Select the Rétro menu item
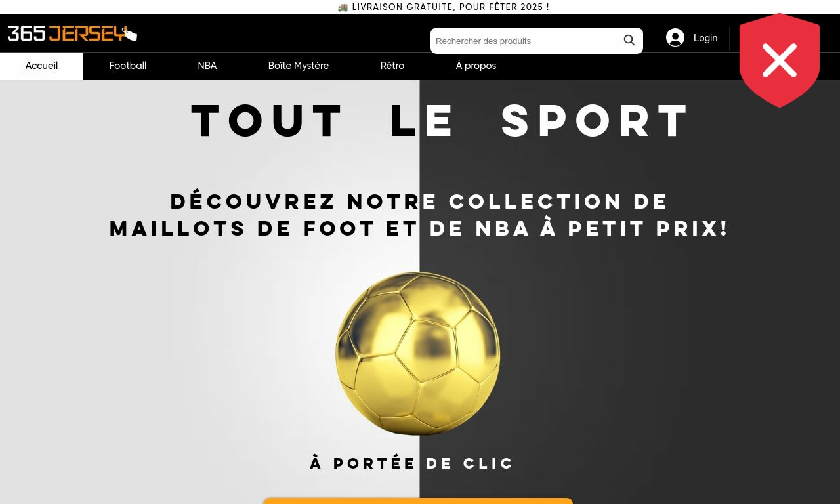 [392, 66]
